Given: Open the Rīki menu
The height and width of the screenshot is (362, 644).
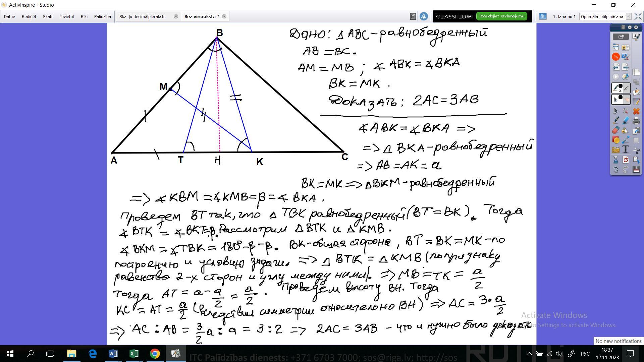Looking at the screenshot, I should click(x=84, y=16).
